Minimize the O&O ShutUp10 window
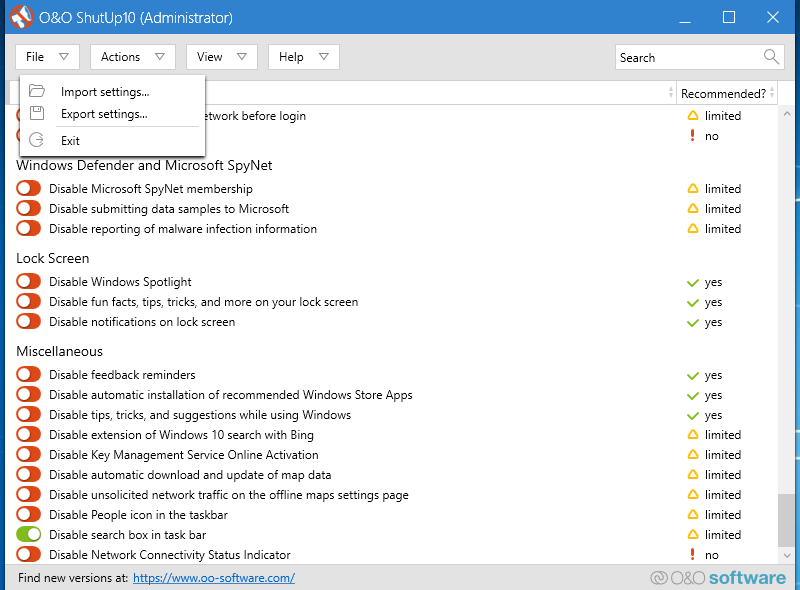Image resolution: width=800 pixels, height=590 pixels. click(x=685, y=17)
